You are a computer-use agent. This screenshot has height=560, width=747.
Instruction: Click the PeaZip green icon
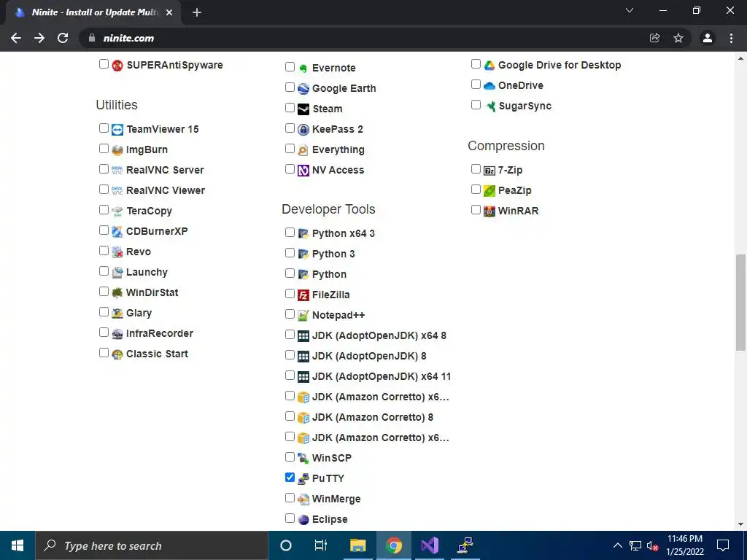[x=489, y=190]
